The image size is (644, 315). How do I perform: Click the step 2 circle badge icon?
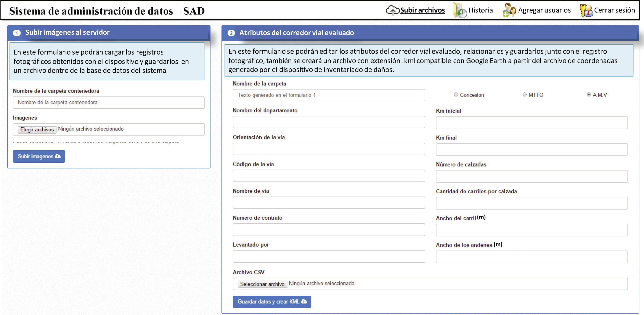231,33
